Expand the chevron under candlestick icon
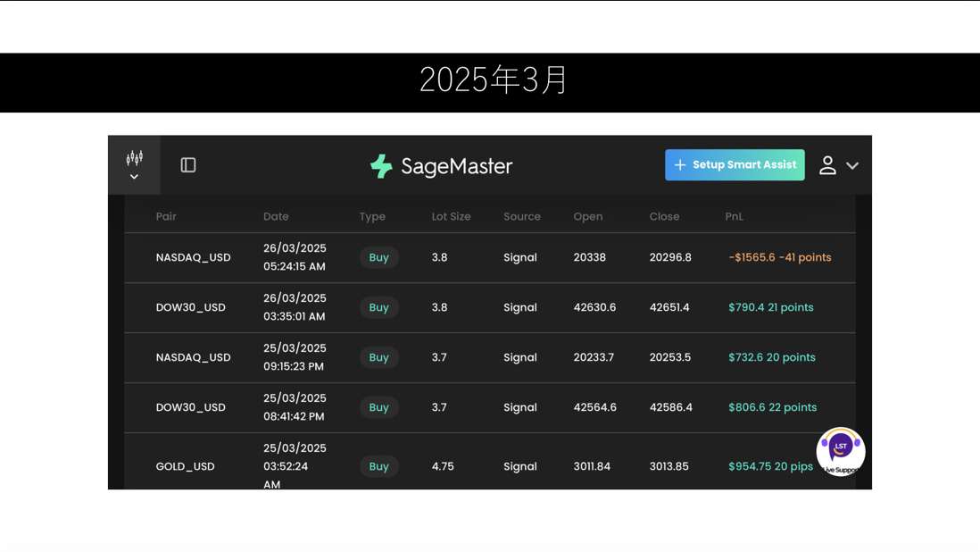Screen dimensions: 980x552 134,177
